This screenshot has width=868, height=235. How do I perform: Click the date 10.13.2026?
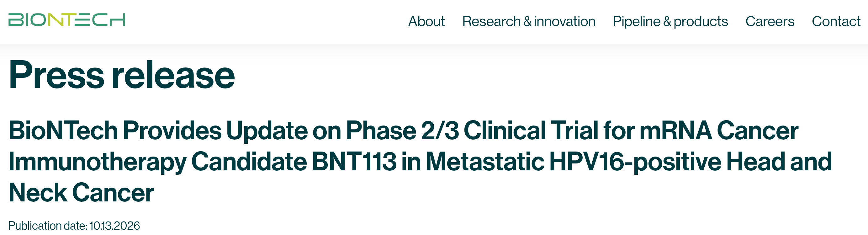pos(114,226)
